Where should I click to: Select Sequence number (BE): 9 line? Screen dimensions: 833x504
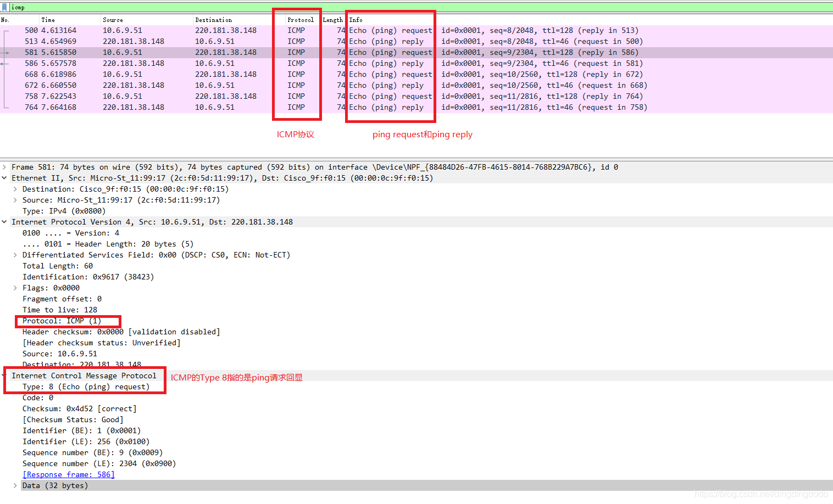(x=92, y=452)
